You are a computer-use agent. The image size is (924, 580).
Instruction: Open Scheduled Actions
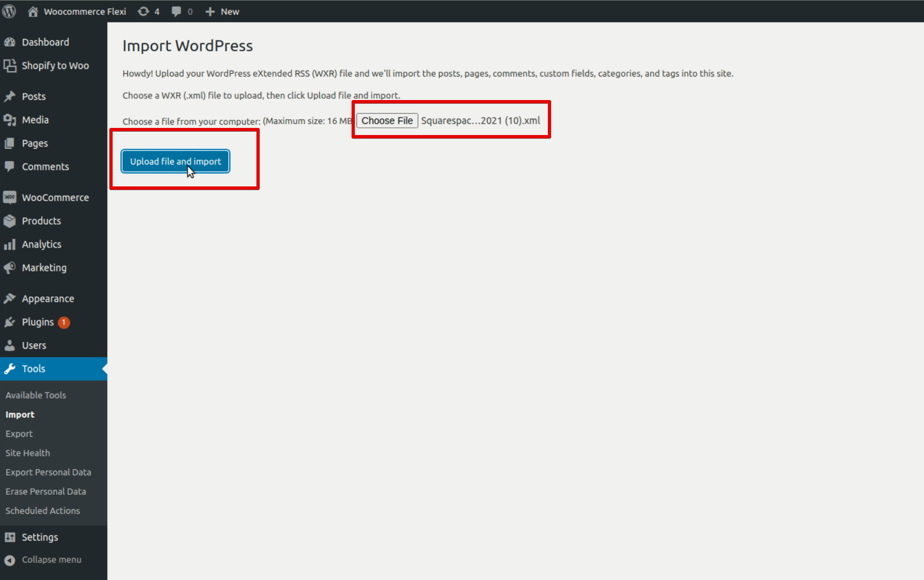pyautogui.click(x=43, y=511)
